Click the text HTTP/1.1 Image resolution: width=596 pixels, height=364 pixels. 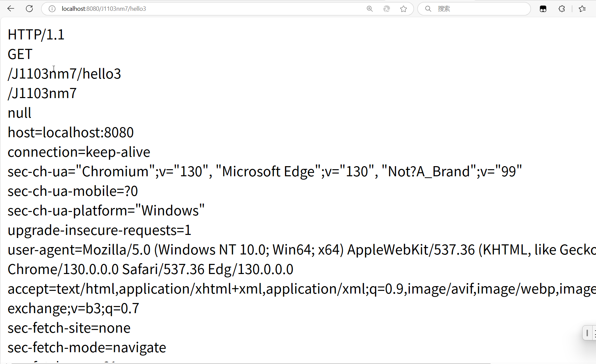tap(36, 35)
